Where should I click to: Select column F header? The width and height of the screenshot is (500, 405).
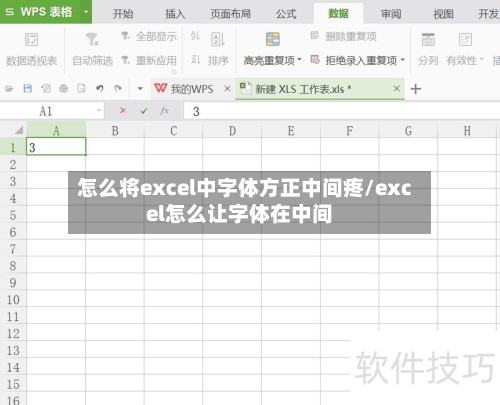pos(350,131)
